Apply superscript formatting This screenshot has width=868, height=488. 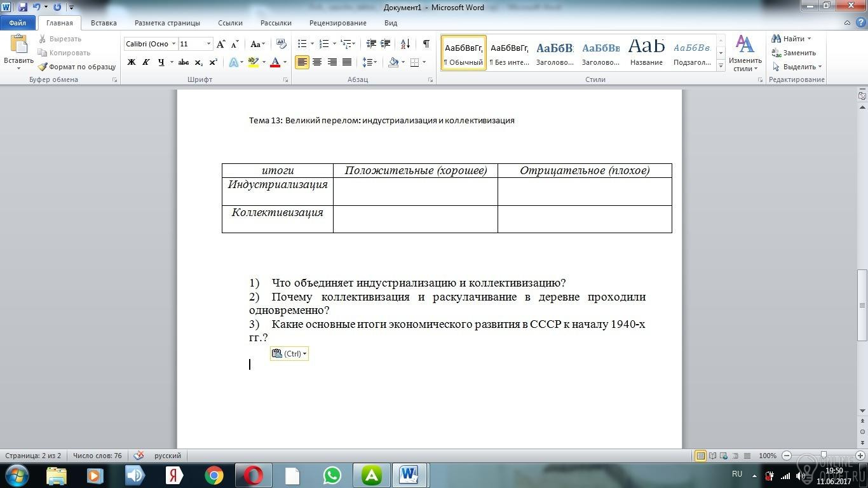[x=214, y=62]
